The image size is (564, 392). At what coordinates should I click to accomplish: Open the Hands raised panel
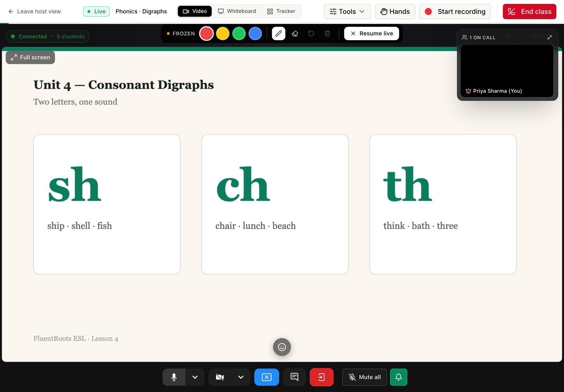(395, 12)
